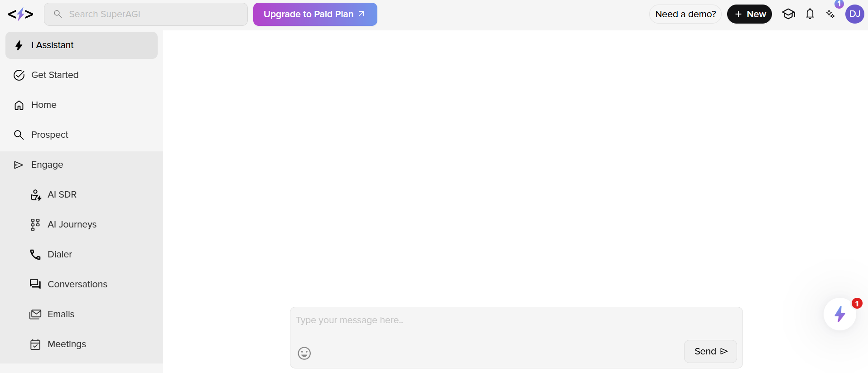868x373 pixels.
Task: Click the SuperAGI logo icon
Action: [x=20, y=15]
